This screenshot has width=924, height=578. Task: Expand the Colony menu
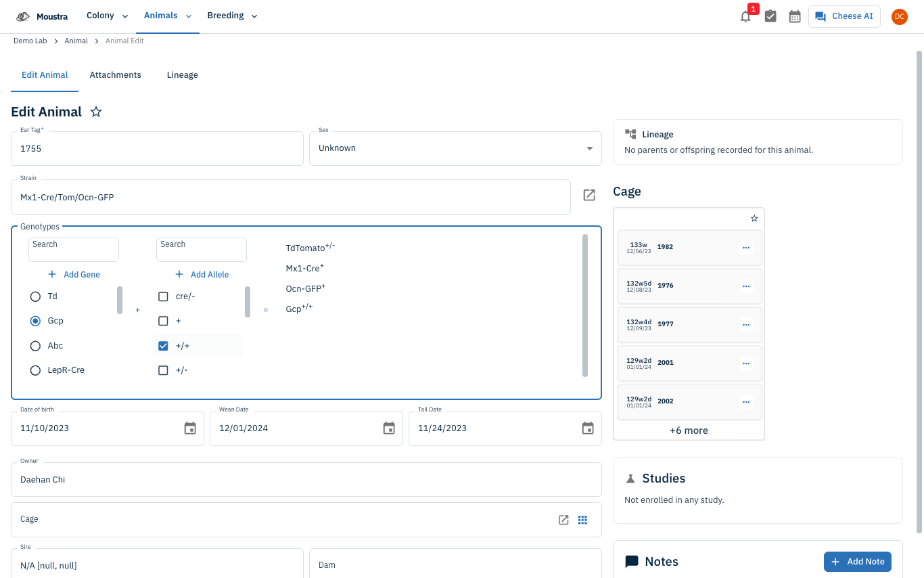107,16
